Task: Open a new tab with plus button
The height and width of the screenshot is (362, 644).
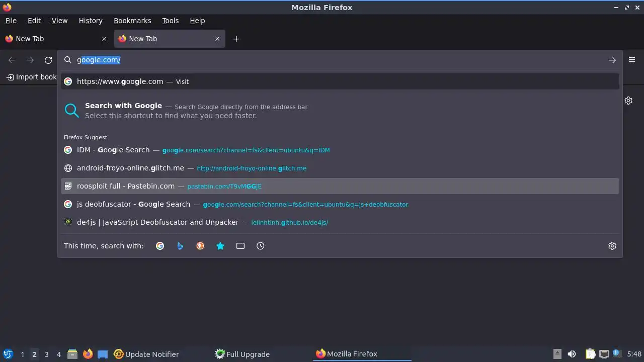Action: click(236, 39)
